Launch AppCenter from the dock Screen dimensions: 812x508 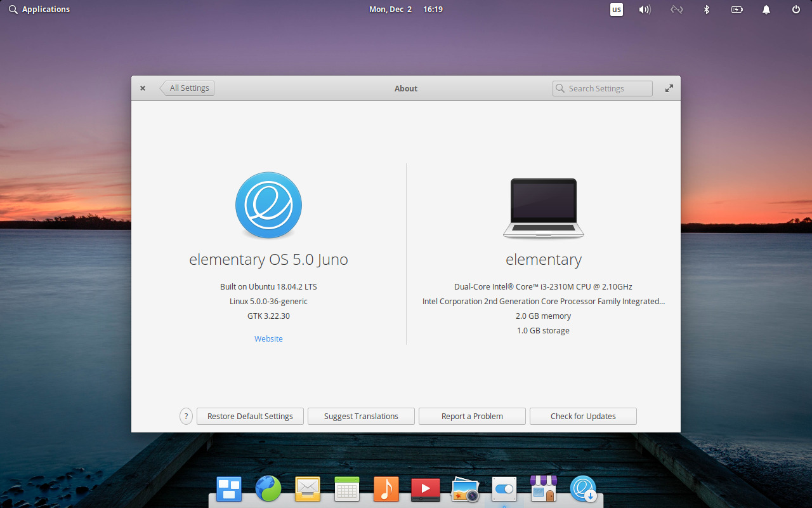(543, 489)
